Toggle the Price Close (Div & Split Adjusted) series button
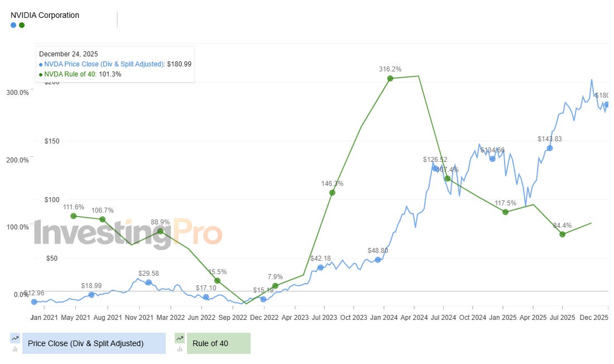The height and width of the screenshot is (364, 614). (x=94, y=344)
